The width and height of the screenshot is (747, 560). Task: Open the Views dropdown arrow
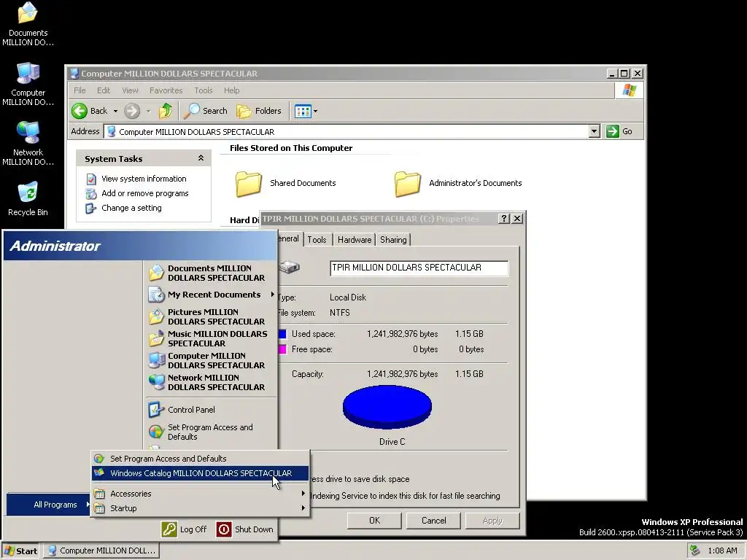(x=315, y=111)
